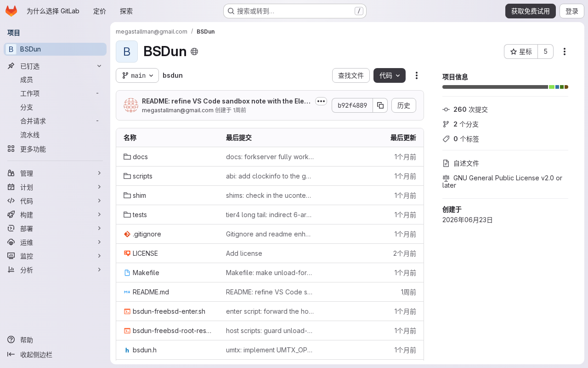Screen dimensions: 588x368
Task: Open the shim folder
Action: 139,195
